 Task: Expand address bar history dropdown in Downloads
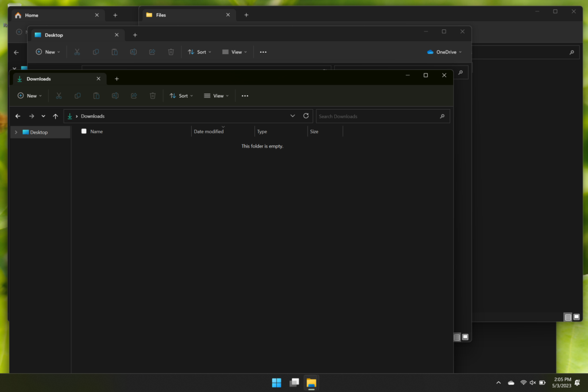292,116
